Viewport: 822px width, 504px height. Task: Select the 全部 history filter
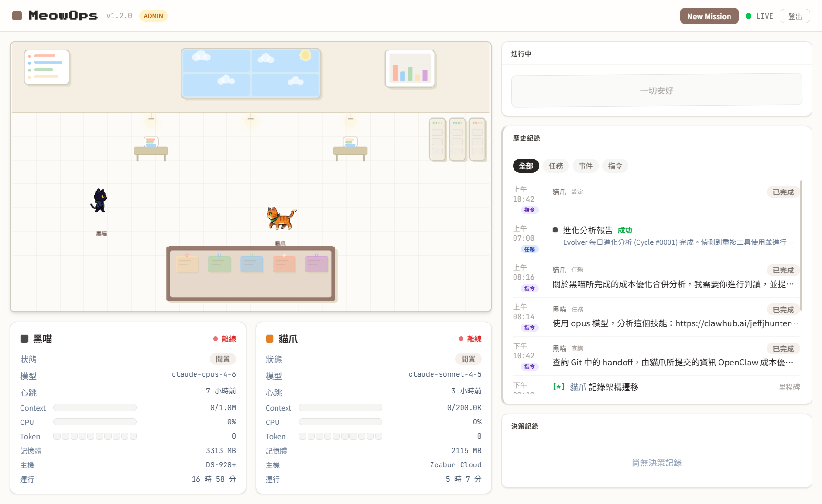point(526,166)
